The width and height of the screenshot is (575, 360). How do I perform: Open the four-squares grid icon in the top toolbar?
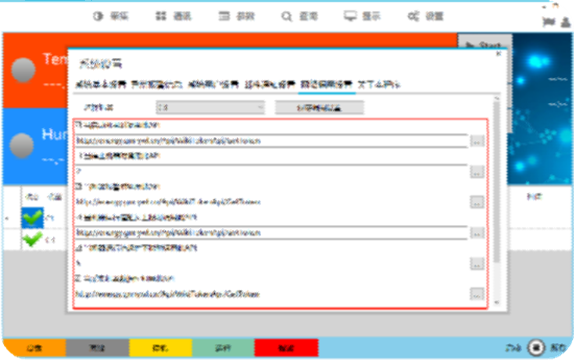pos(161,16)
